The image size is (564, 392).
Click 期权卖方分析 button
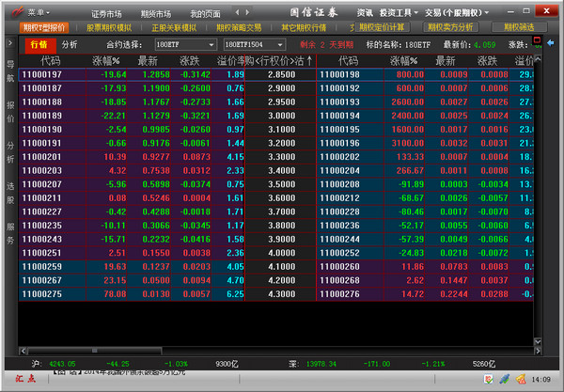[x=450, y=27]
